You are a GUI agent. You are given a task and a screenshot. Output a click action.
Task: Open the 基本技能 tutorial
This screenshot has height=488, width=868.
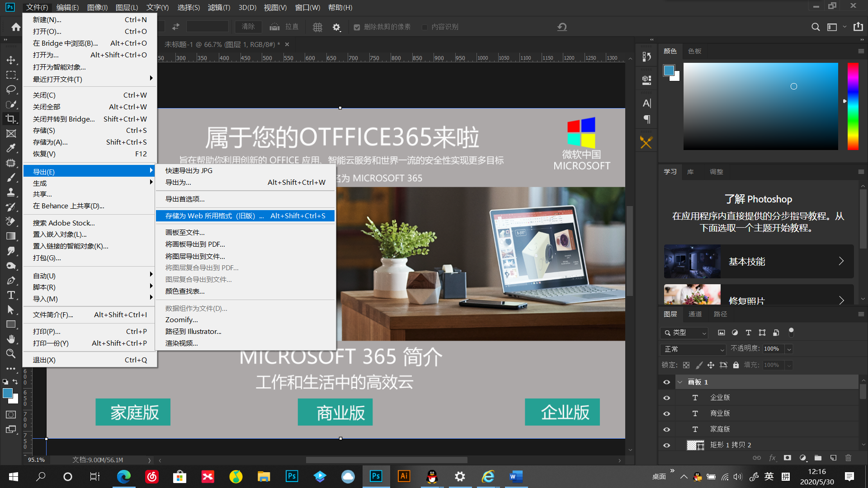pyautogui.click(x=759, y=262)
